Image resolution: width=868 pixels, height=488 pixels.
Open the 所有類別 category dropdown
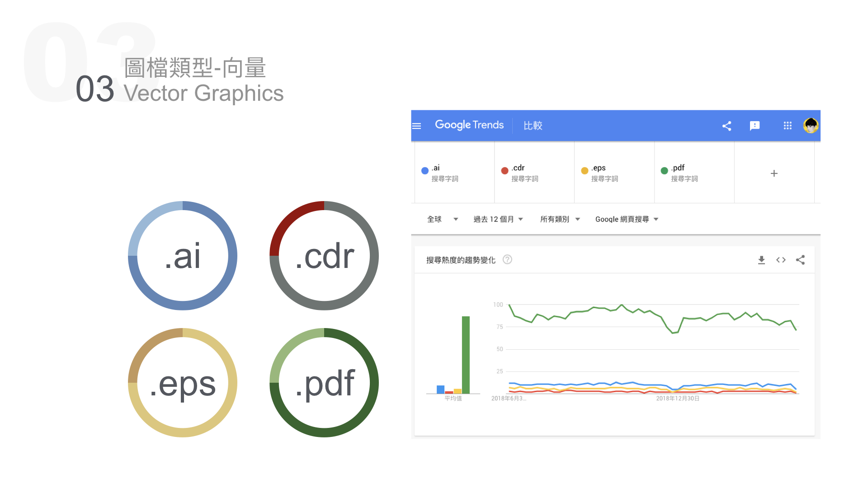pos(560,219)
